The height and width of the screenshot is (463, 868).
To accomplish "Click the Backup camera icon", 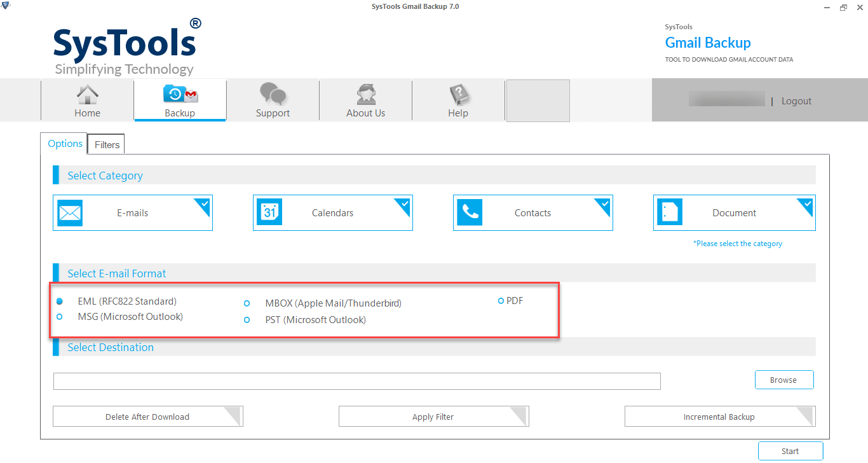I will tap(180, 93).
